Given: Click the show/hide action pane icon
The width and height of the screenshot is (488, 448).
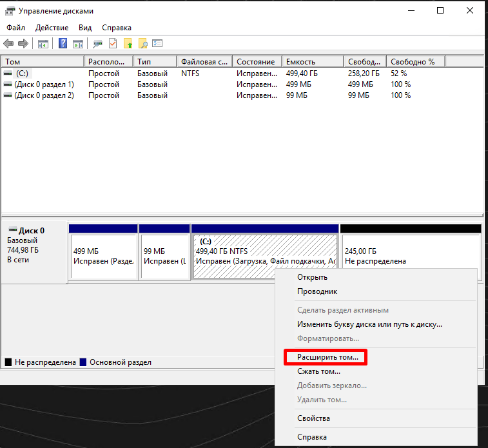Looking at the screenshot, I should click(x=78, y=44).
